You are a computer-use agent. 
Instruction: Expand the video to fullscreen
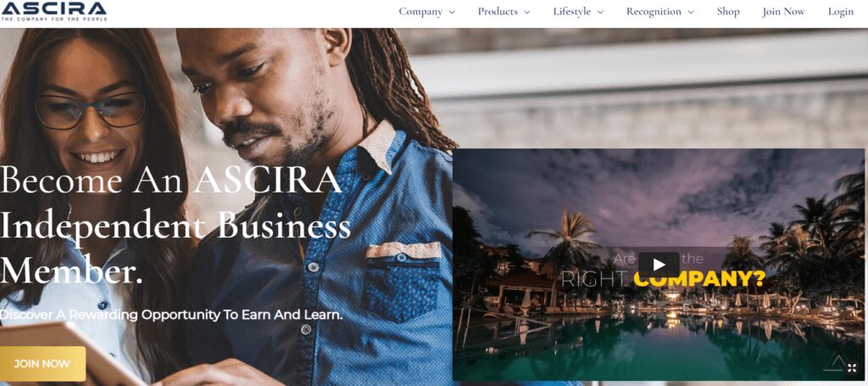point(852,367)
